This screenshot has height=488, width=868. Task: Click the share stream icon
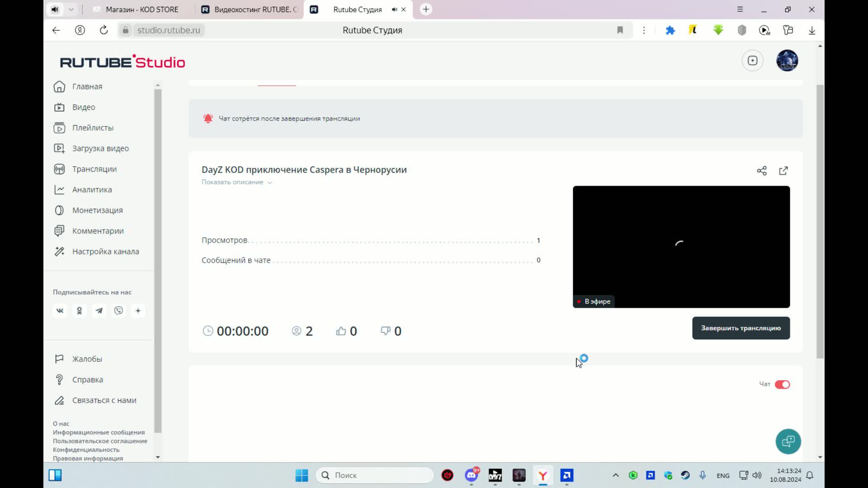(762, 171)
